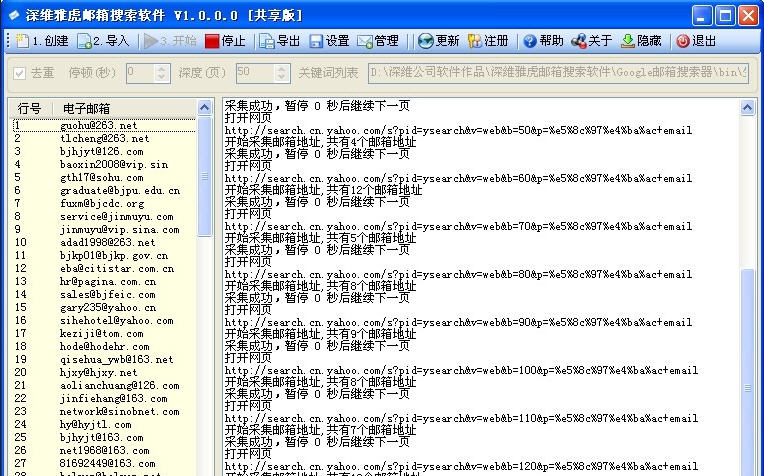
Task: Click log URL containing b=50
Action: pyautogui.click(x=458, y=131)
